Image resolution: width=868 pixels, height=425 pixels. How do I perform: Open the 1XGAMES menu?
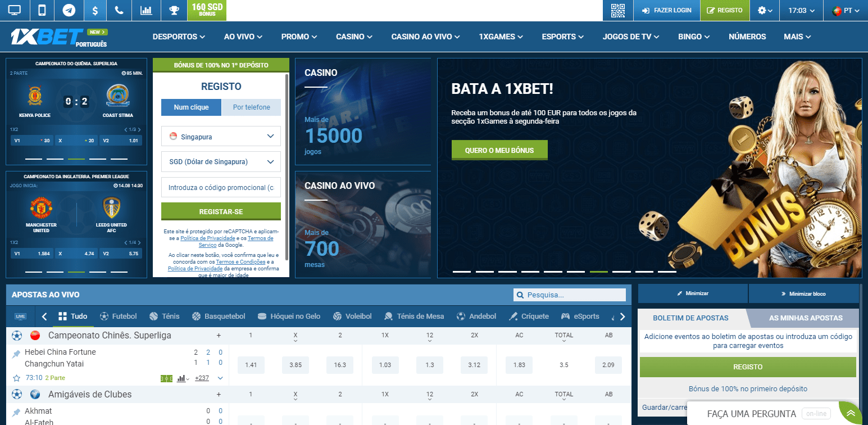[501, 37]
